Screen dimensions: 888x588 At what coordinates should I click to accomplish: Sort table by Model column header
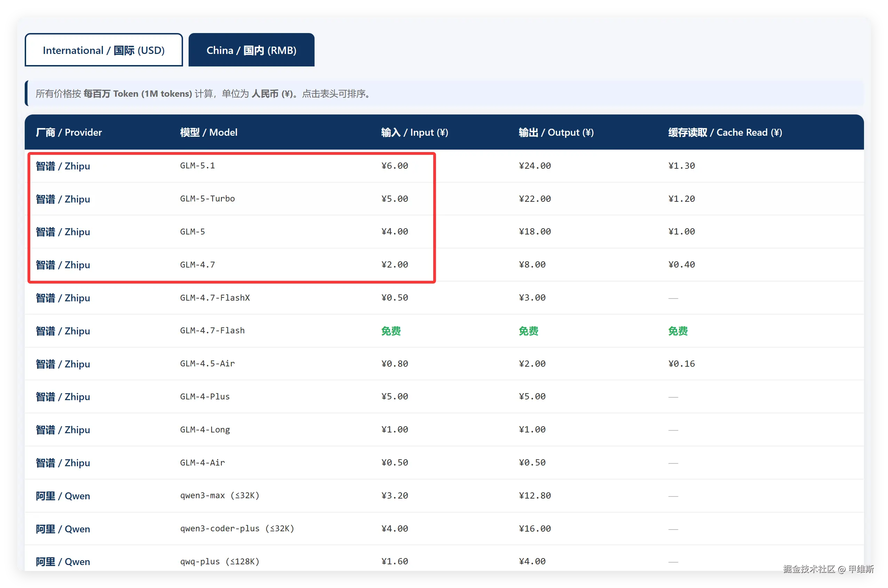pyautogui.click(x=208, y=132)
